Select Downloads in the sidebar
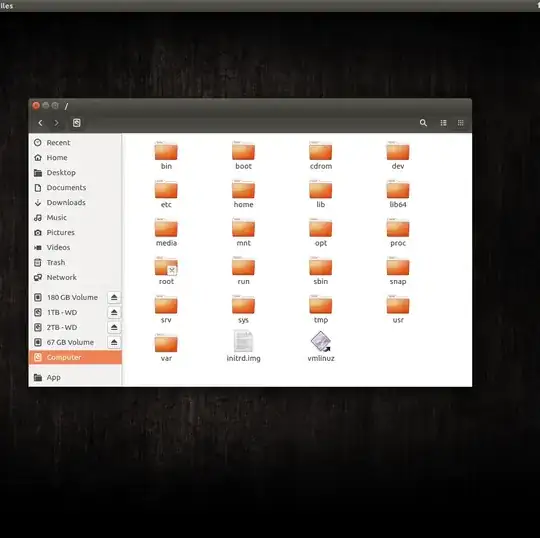This screenshot has width=540, height=538. (x=75, y=203)
